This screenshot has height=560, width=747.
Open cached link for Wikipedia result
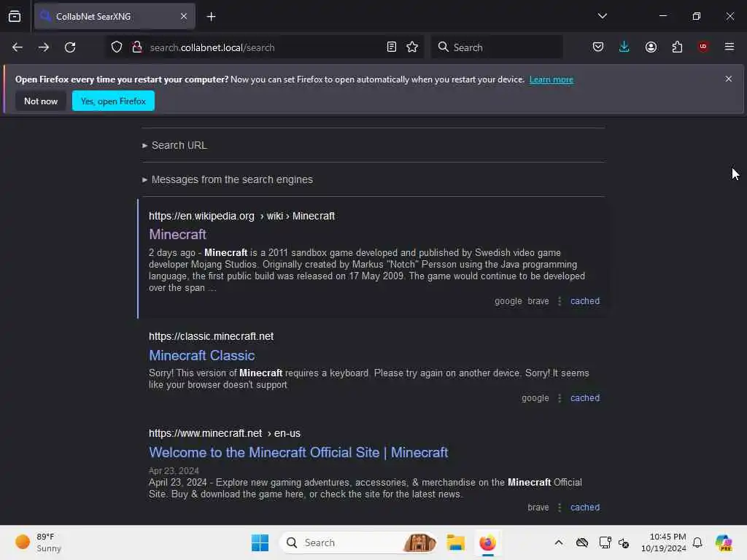[585, 301]
